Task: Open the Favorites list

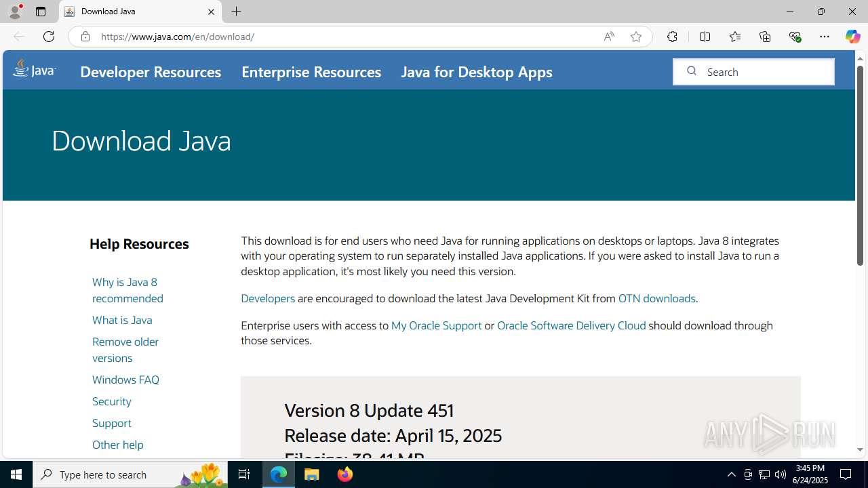Action: point(734,37)
